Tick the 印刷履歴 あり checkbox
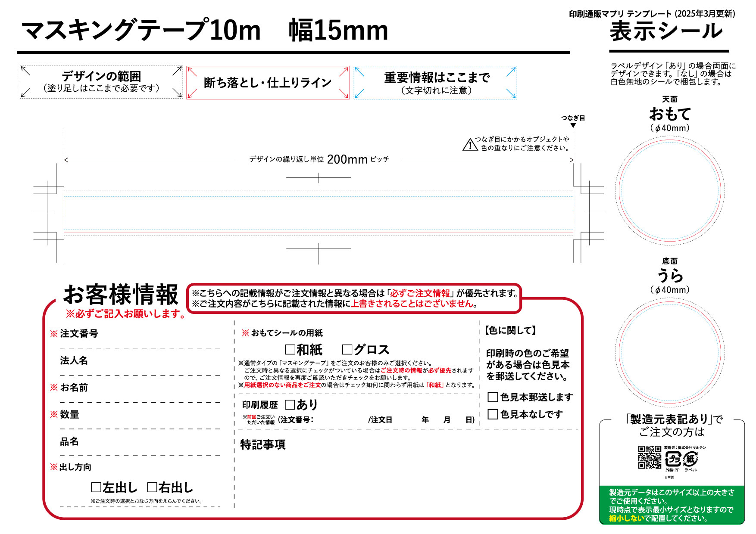Image resolution: width=756 pixels, height=534 pixels. pyautogui.click(x=290, y=405)
